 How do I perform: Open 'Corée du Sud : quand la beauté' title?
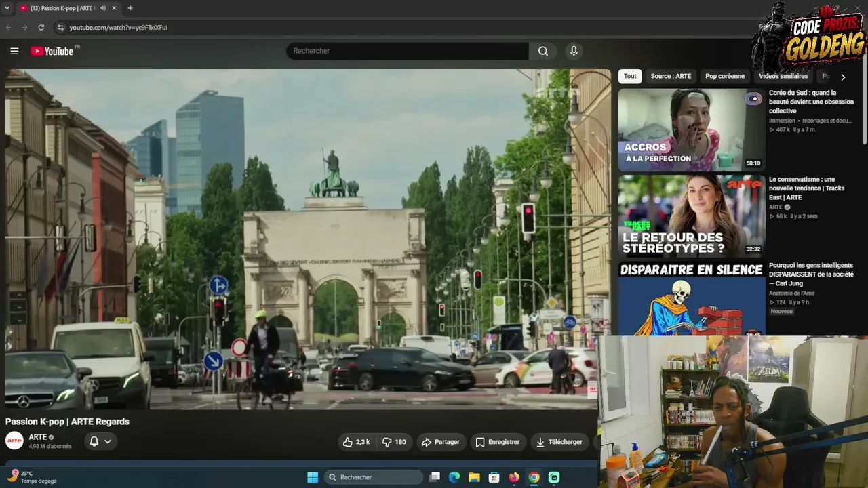pyautogui.click(x=811, y=102)
